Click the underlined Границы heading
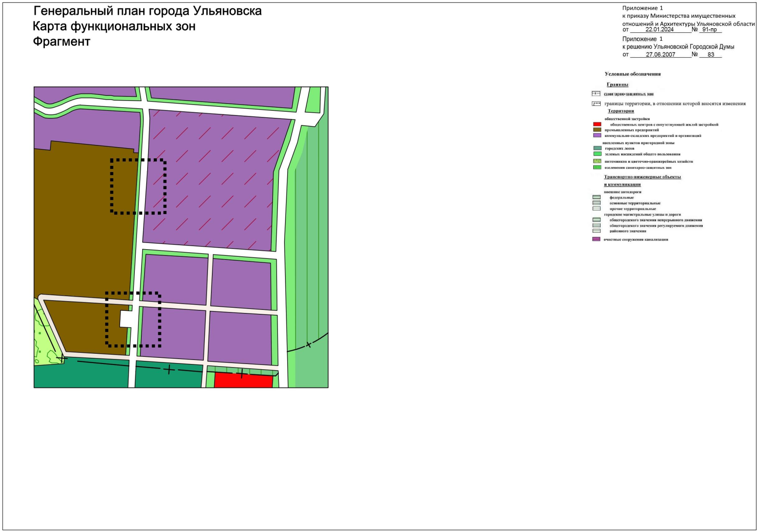This screenshot has width=759, height=532. (617, 85)
